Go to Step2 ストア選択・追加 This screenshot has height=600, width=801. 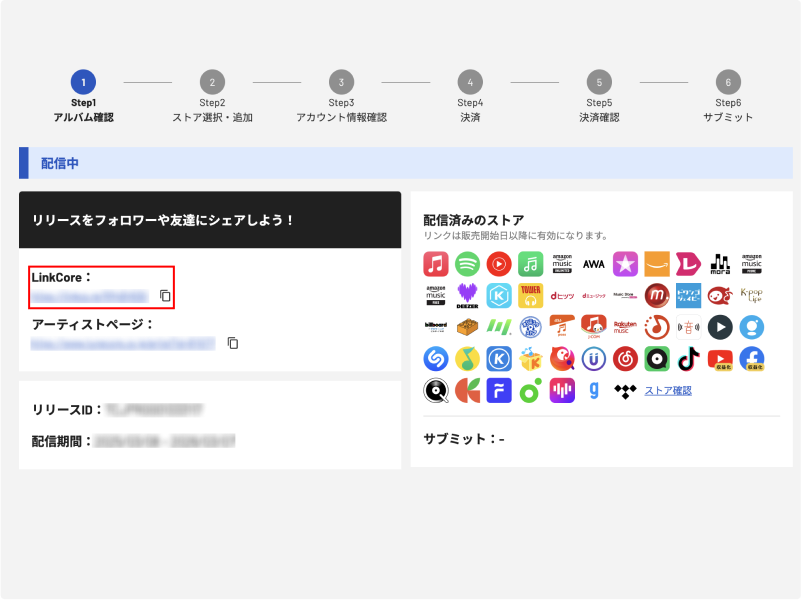[212, 82]
